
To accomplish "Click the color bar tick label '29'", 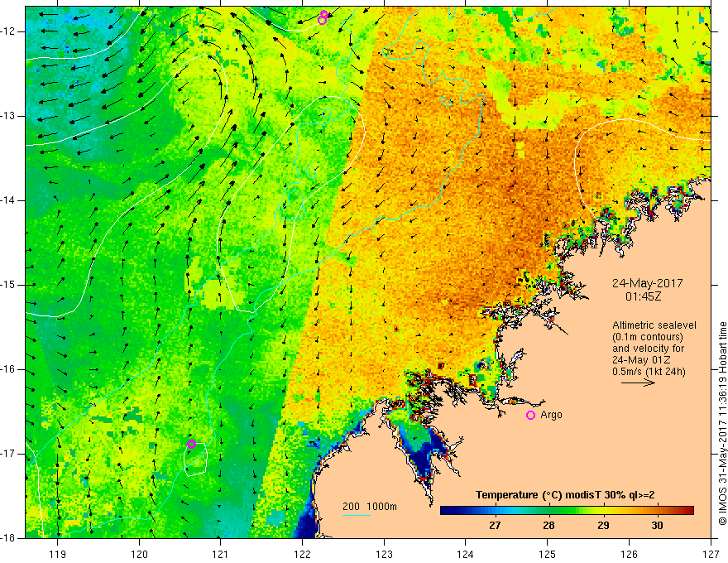I will (603, 526).
